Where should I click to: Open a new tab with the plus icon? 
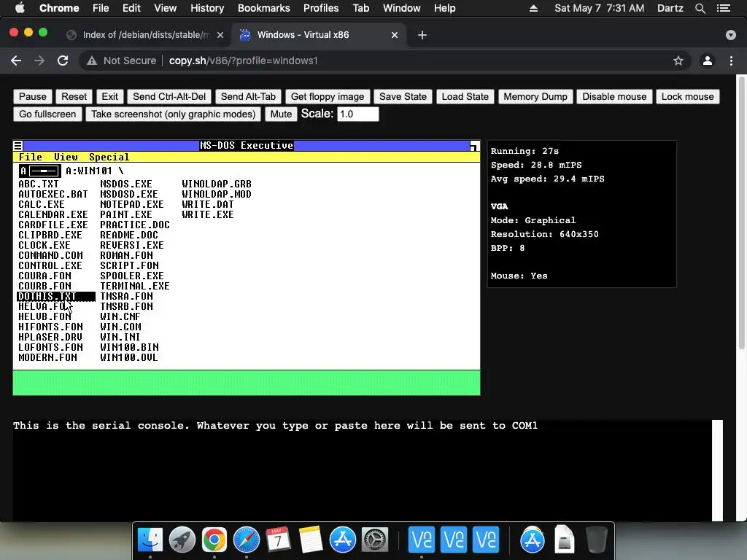[422, 35]
